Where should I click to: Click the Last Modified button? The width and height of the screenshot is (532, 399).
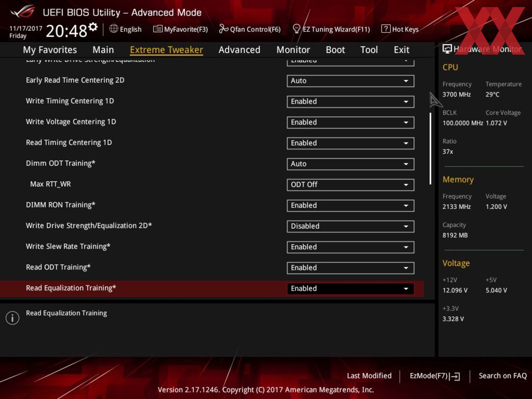tap(369, 376)
